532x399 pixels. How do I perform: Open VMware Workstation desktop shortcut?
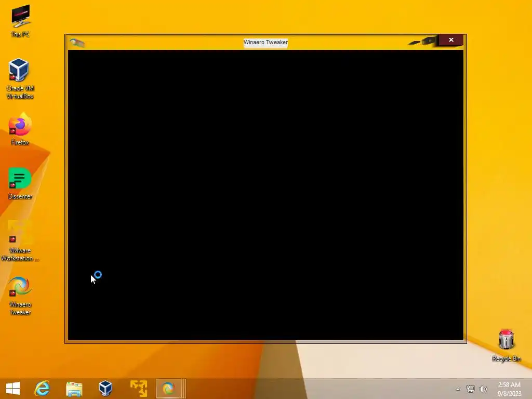tap(20, 240)
